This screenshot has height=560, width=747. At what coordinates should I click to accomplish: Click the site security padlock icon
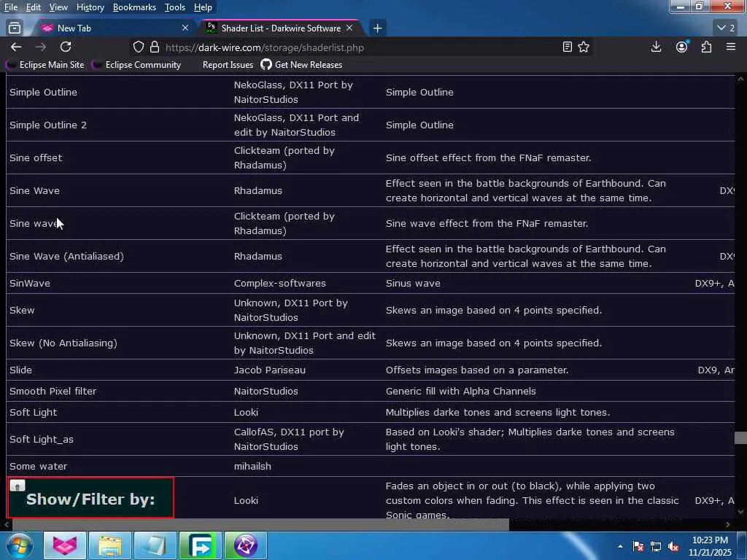[155, 47]
